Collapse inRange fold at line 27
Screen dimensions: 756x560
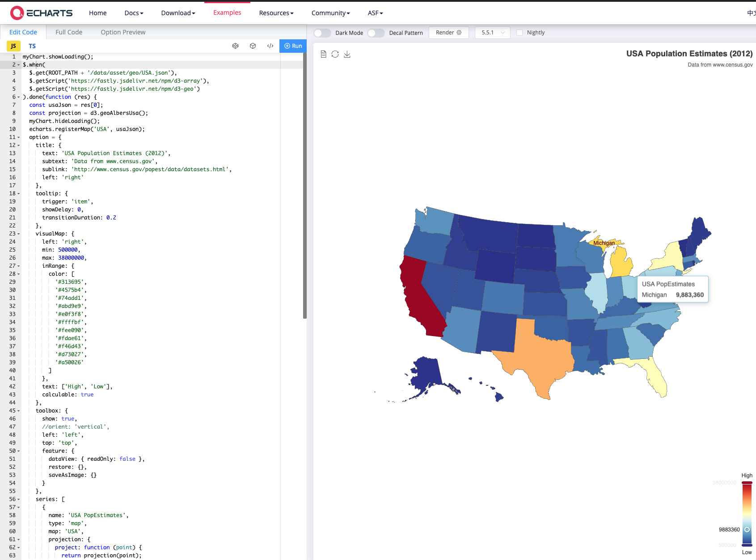point(18,266)
